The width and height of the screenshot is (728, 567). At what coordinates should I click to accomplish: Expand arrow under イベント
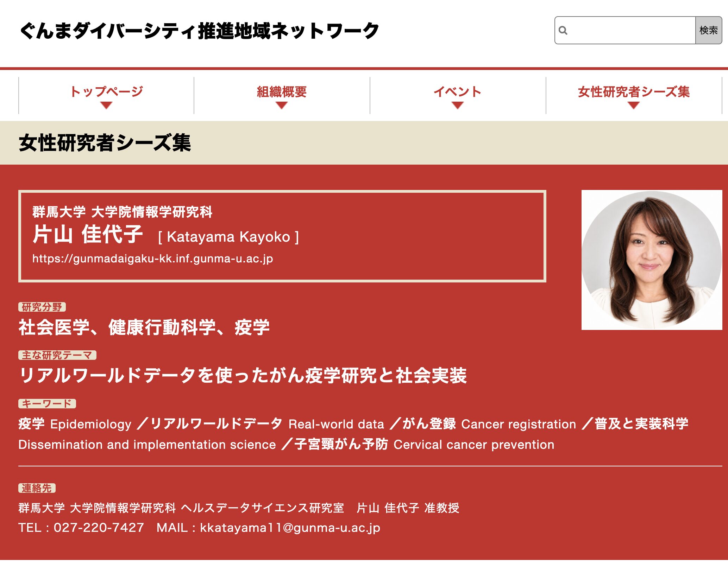(x=458, y=105)
